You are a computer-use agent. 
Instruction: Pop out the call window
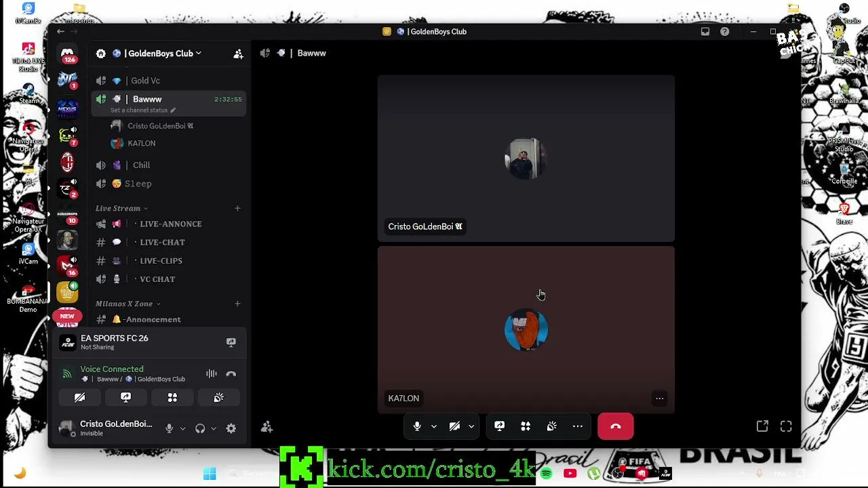762,426
